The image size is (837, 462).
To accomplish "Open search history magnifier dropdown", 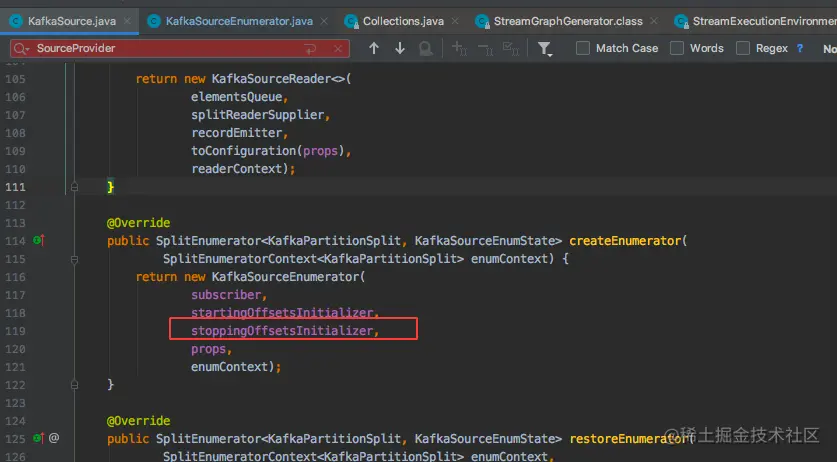I will point(21,49).
